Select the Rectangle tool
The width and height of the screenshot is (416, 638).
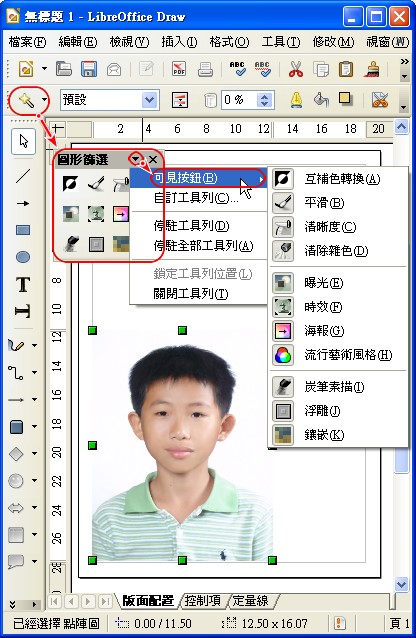tap(23, 230)
